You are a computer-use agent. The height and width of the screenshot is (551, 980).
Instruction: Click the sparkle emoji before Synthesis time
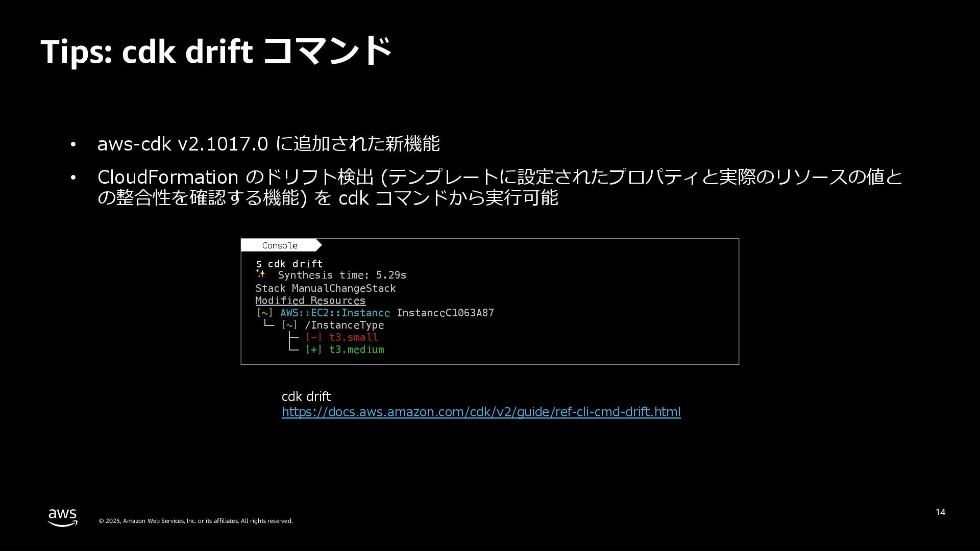[x=261, y=274]
